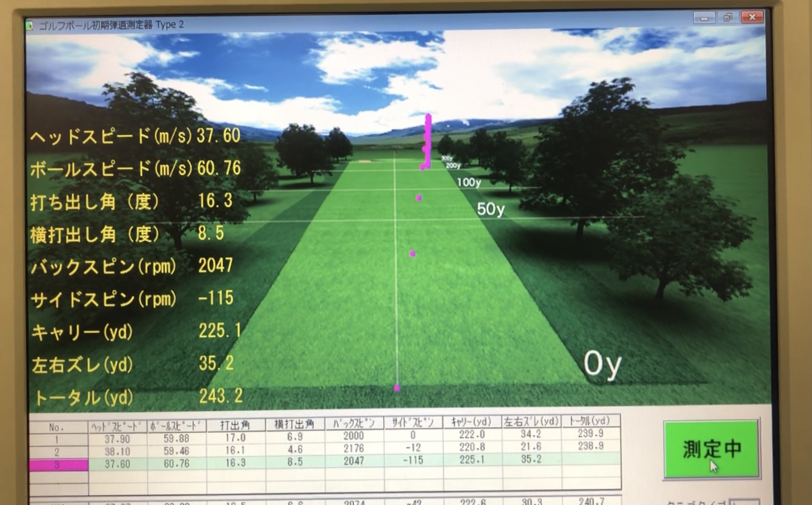Click the ボールスピード(m/s) overlay label
The image size is (812, 505).
tap(111, 169)
